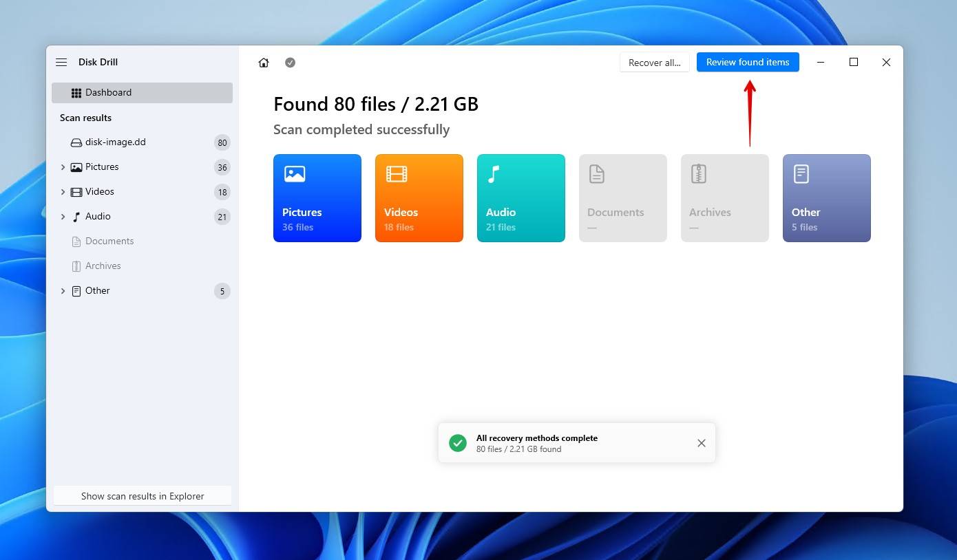This screenshot has height=560, width=957.
Task: Click the image icon on the Pictures card
Action: (x=295, y=174)
